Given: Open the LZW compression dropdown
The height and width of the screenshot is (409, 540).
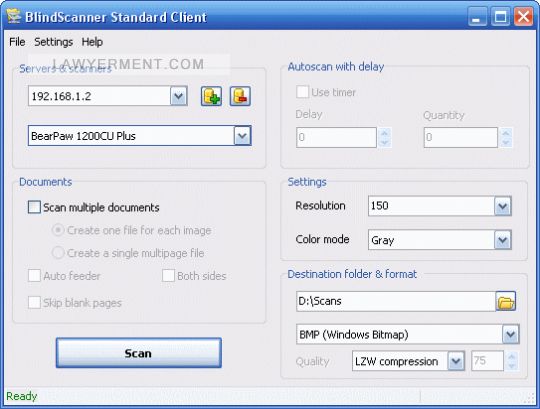Looking at the screenshot, I should tap(456, 361).
